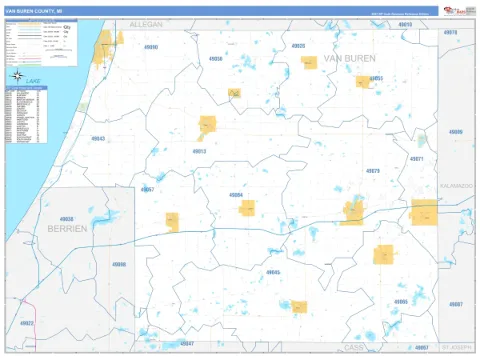Viewport: 480px width, 360px height.
Task: Click the "LAKE" label on the water
Action: 33,81
